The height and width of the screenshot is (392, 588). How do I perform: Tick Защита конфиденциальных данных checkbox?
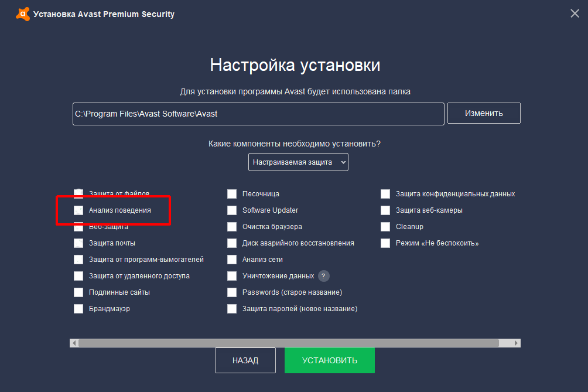385,194
